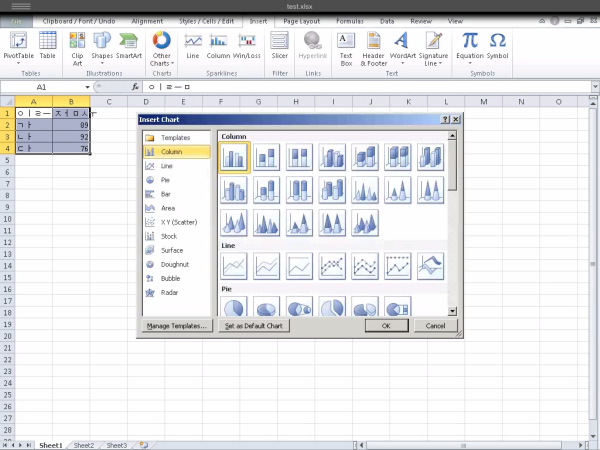Select the Bar chart category
Screen dimensions: 600x450
pos(176,194)
